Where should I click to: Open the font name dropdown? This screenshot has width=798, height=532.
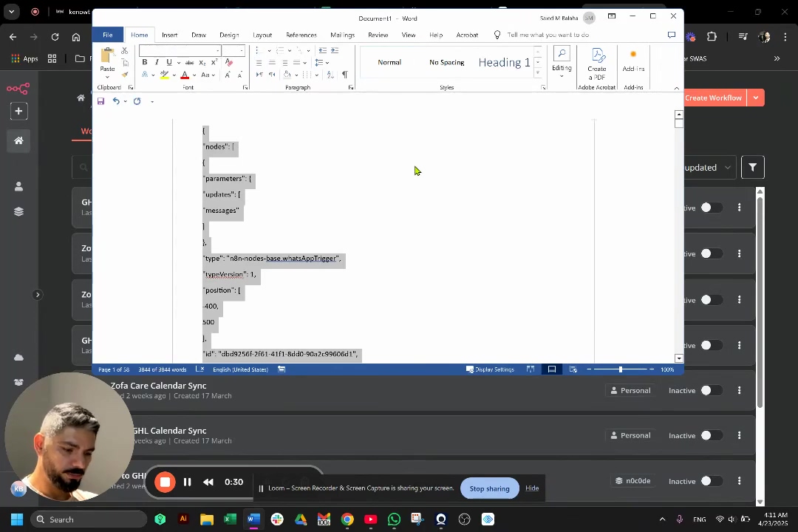(217, 50)
